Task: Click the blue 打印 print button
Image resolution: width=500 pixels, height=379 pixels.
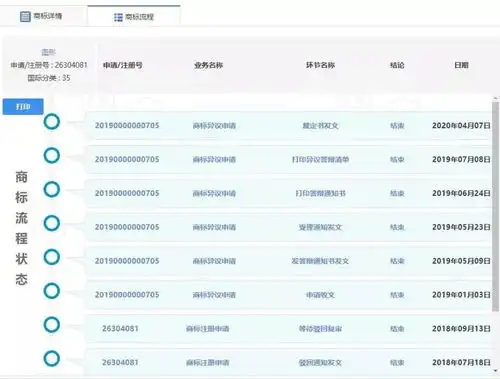Action: click(23, 107)
